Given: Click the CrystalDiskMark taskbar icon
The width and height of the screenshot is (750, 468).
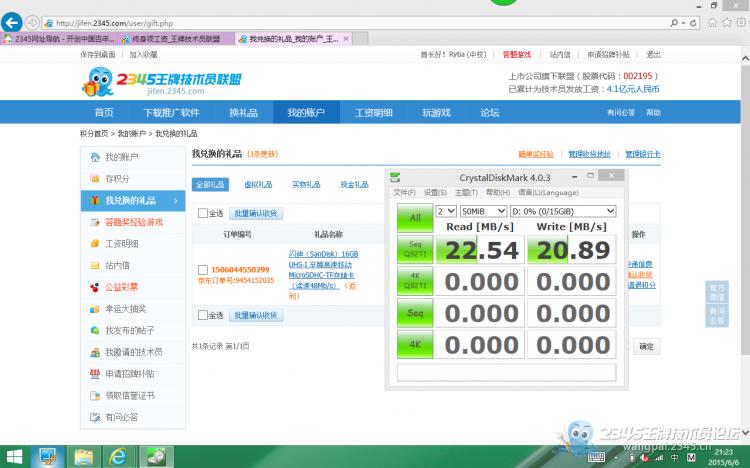Looking at the screenshot, I should [155, 457].
